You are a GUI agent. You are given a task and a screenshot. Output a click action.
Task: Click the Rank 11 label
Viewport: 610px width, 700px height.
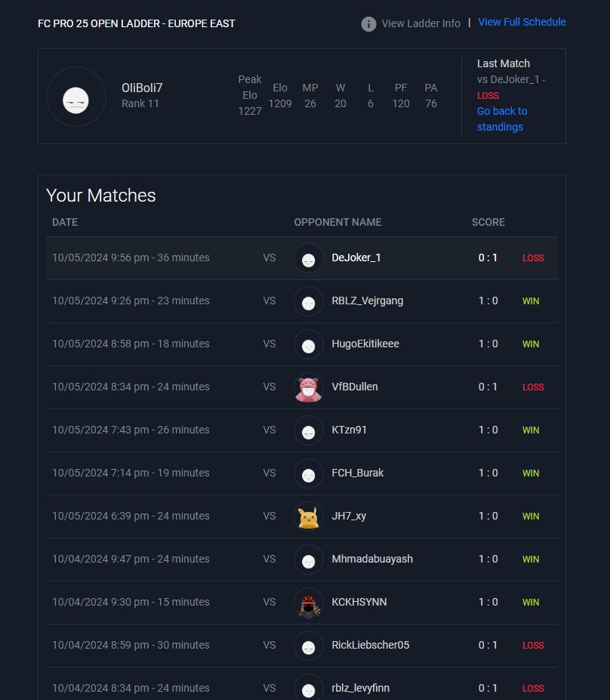pyautogui.click(x=140, y=103)
